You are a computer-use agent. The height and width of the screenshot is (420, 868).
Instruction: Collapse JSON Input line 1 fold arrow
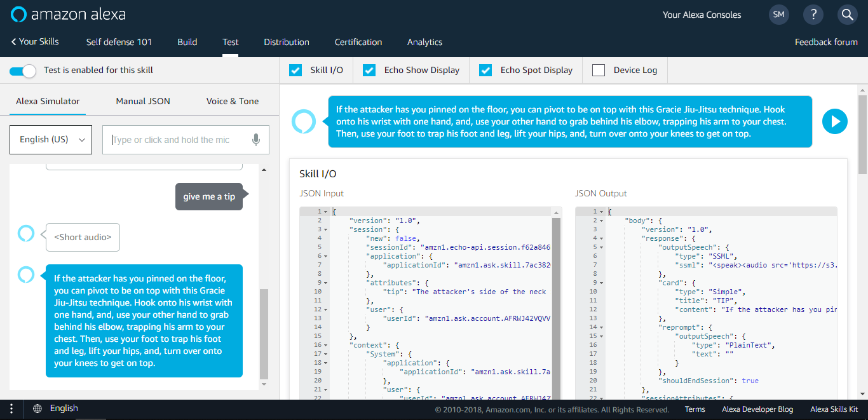coord(325,212)
